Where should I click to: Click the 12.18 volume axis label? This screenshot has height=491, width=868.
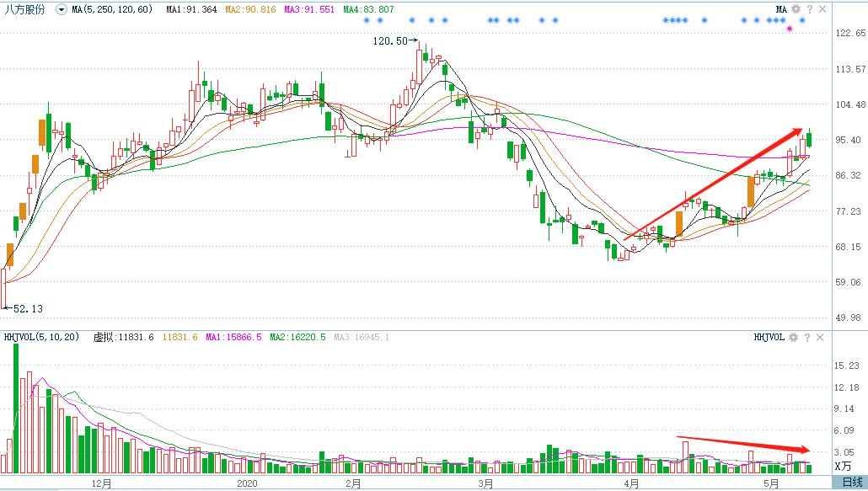[848, 387]
